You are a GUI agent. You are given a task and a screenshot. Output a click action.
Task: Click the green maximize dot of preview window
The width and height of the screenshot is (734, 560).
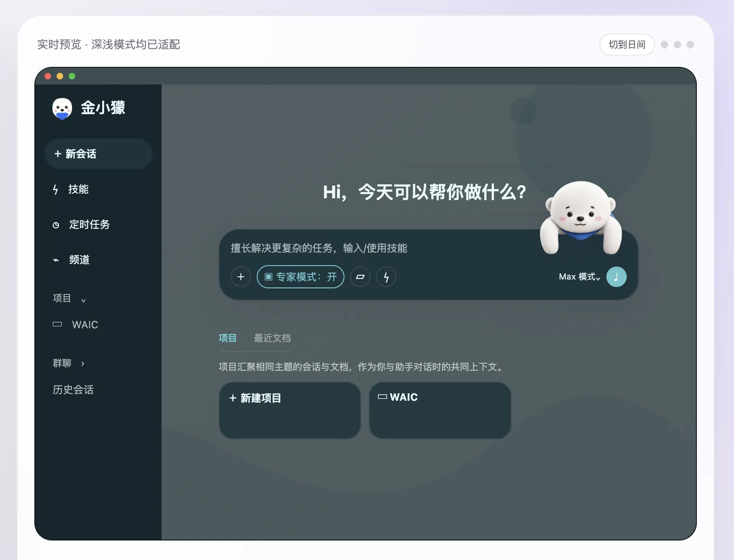click(x=72, y=76)
